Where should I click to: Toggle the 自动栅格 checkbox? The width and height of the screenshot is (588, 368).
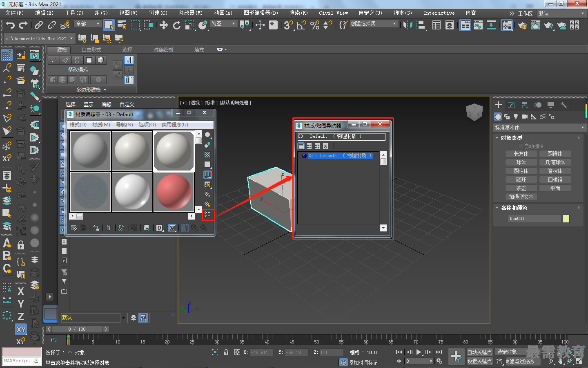(x=521, y=146)
